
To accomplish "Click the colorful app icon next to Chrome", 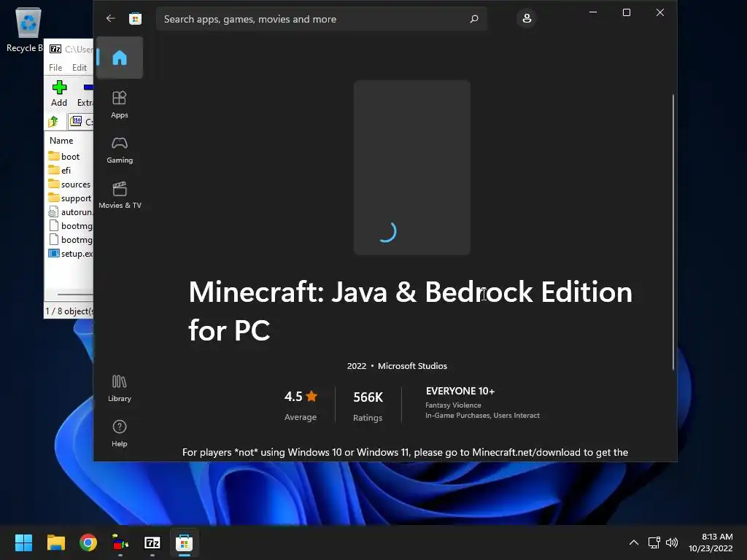I will [x=120, y=542].
